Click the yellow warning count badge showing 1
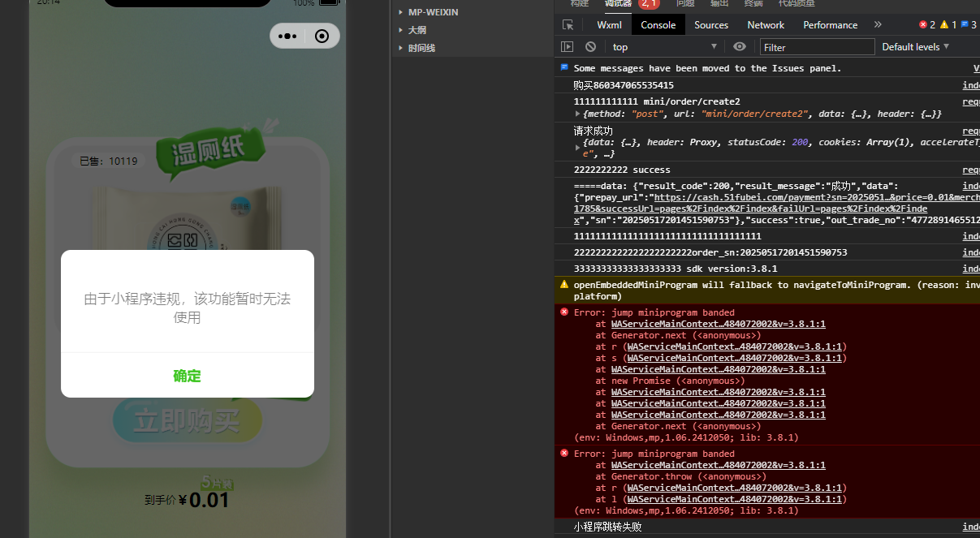Viewport: 980px width, 538px height. pos(948,25)
